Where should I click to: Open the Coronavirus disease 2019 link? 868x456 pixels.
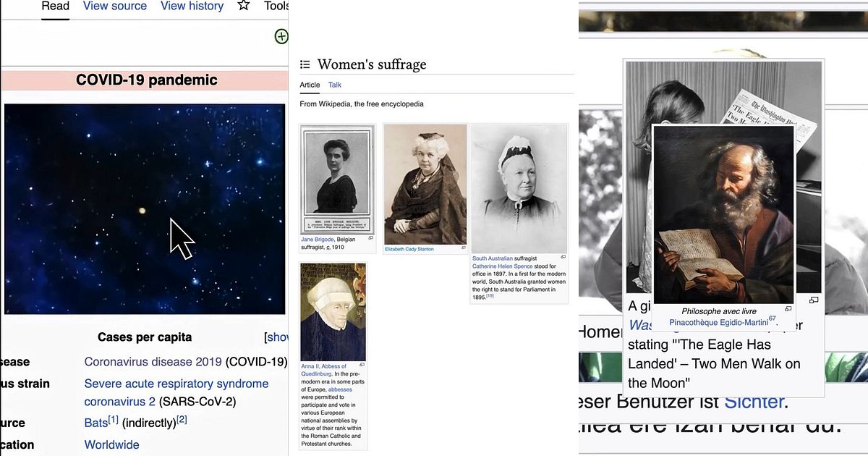153,361
